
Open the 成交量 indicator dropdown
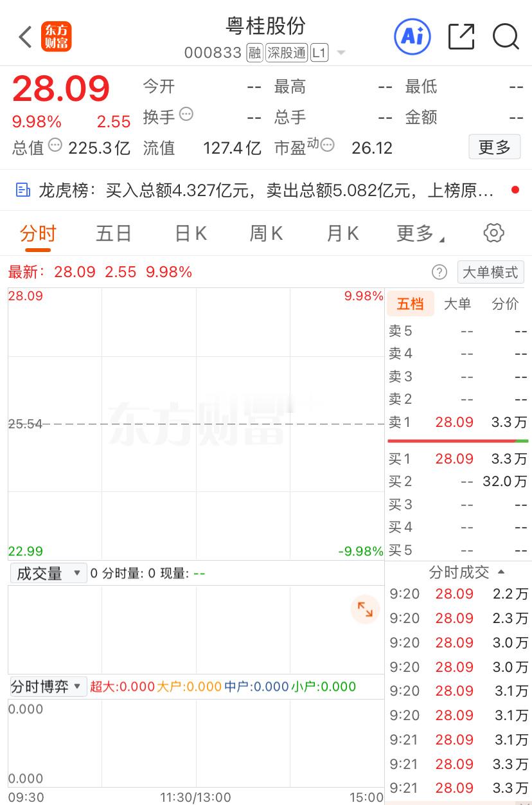coord(48,573)
